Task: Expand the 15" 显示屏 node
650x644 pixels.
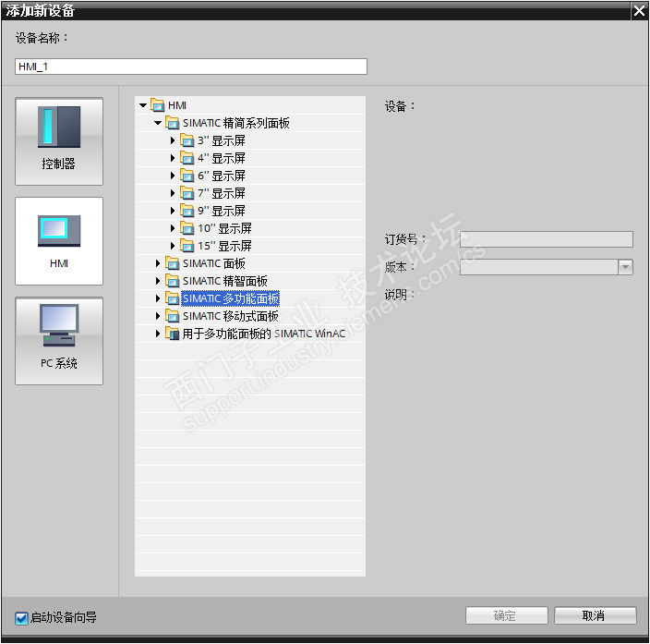Action: click(173, 246)
